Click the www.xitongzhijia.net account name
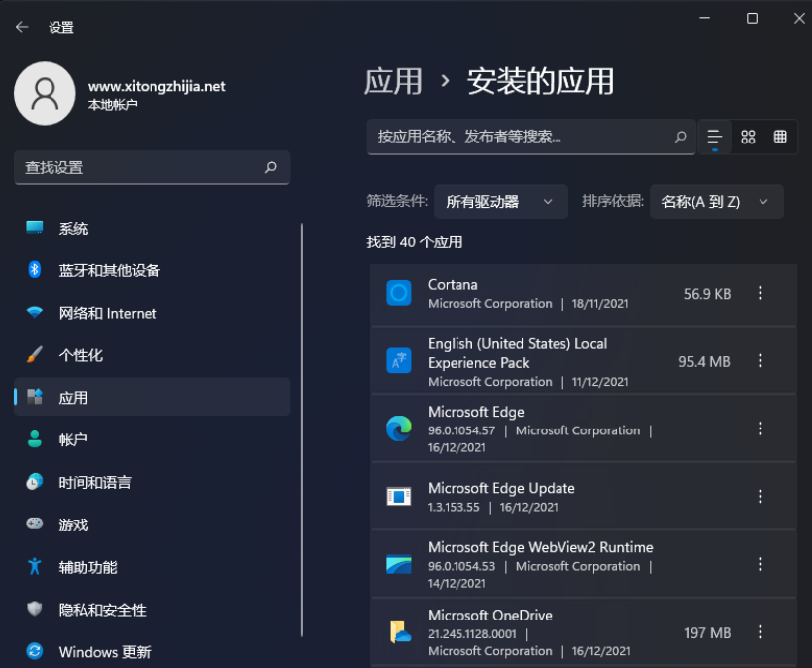The image size is (812, 668). 156,86
